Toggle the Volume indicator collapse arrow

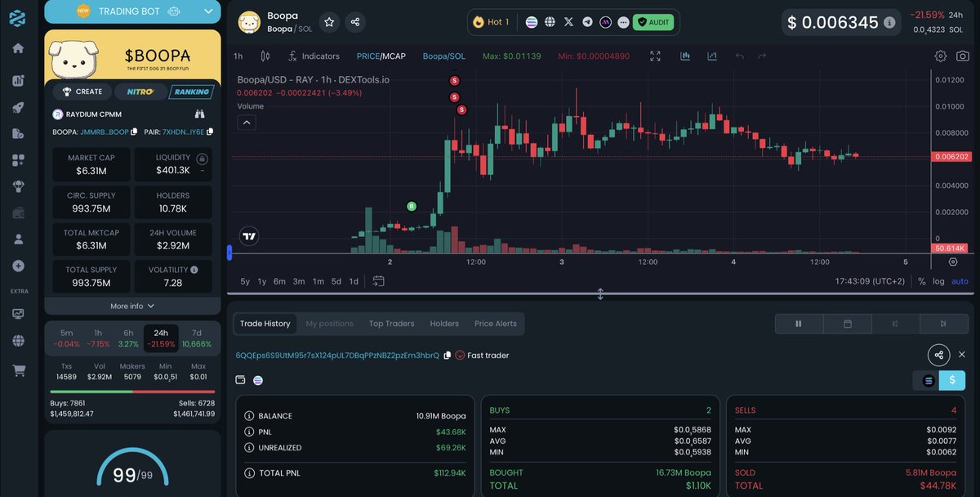(x=247, y=123)
